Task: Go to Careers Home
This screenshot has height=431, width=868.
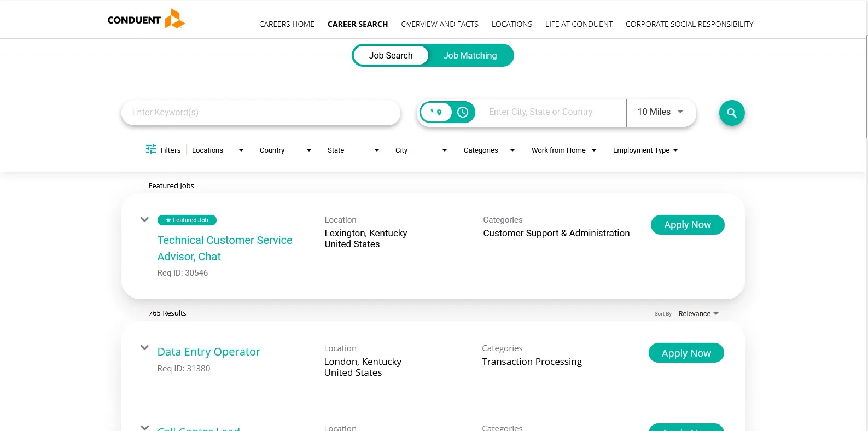Action: 287,24
